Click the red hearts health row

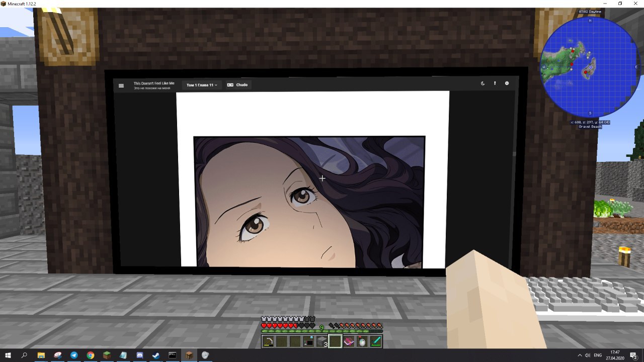point(288,326)
